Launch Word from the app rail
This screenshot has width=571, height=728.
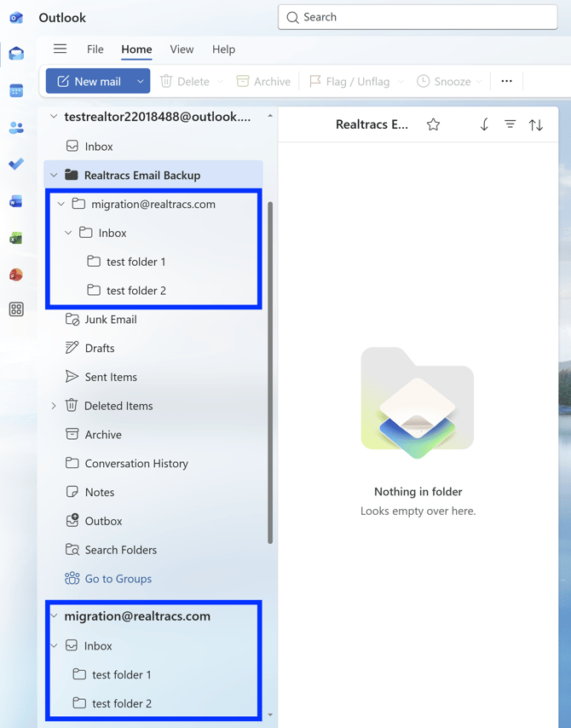(x=16, y=201)
